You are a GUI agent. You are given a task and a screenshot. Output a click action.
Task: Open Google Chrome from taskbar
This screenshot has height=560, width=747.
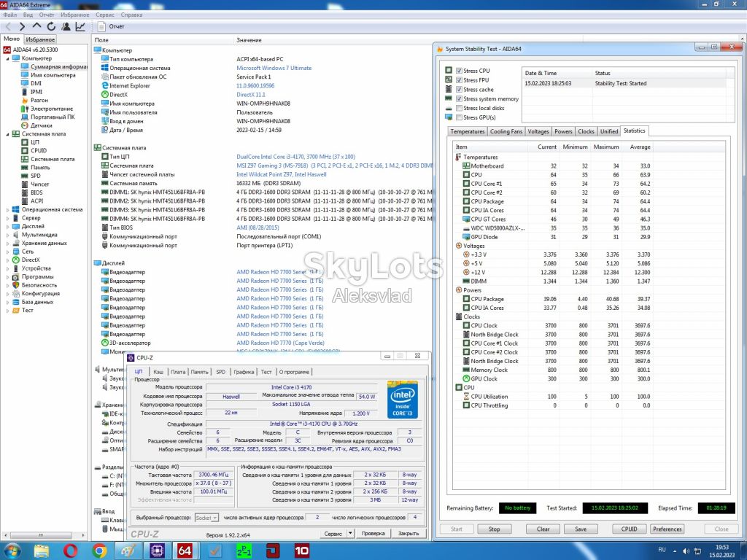point(99,551)
